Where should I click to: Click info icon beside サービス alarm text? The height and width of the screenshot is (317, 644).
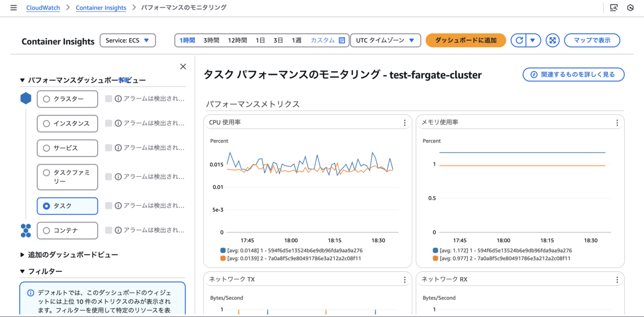pos(118,148)
